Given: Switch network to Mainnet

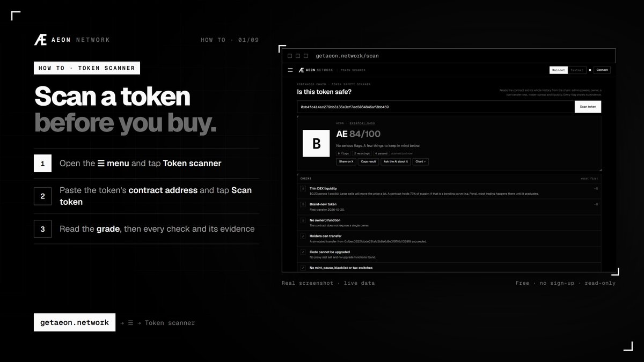Looking at the screenshot, I should (558, 70).
